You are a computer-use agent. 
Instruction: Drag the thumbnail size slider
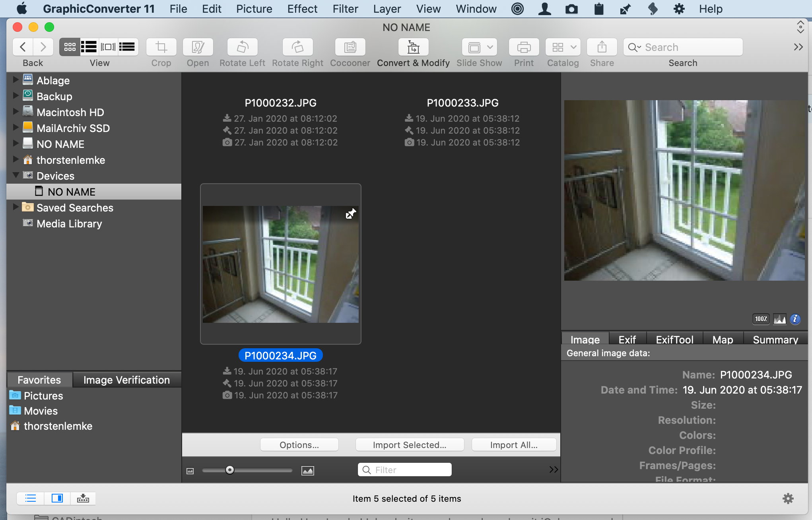(229, 471)
